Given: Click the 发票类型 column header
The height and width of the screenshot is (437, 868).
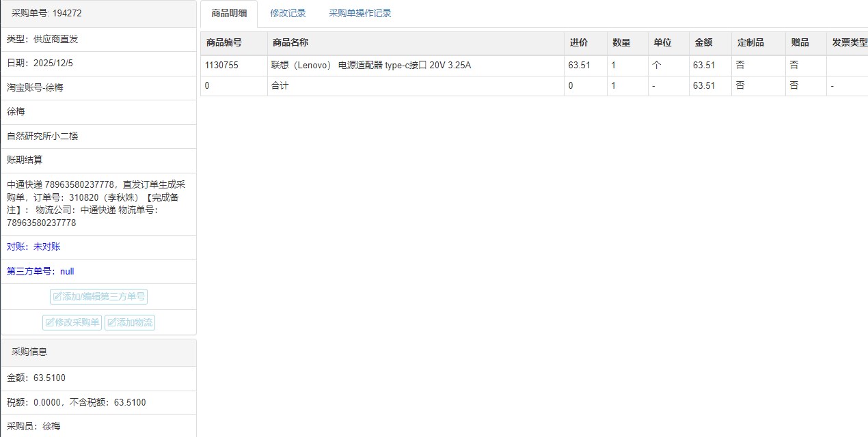Looking at the screenshot, I should 849,42.
